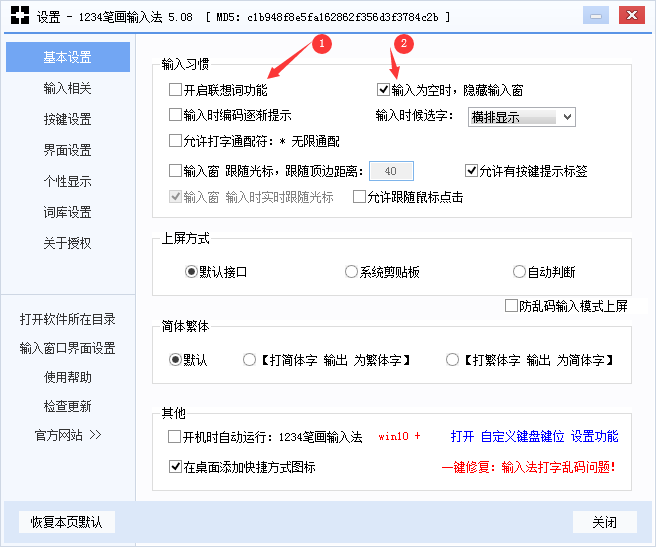Enable 允许跟随鼠标点击 checkbox
656x547 pixels.
(359, 197)
